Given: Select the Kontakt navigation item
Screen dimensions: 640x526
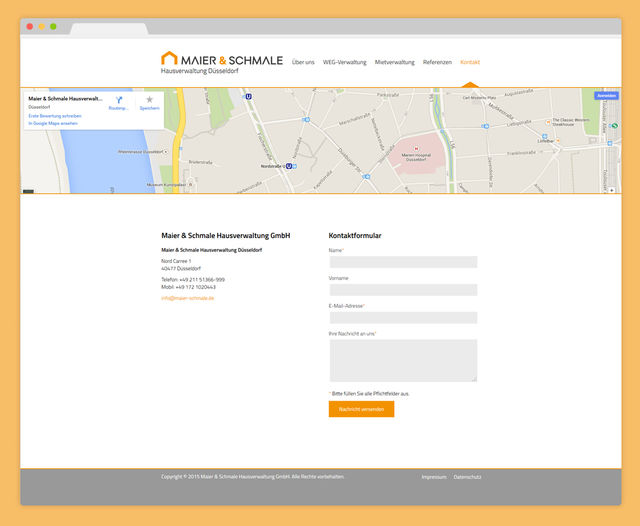Looking at the screenshot, I should click(470, 62).
